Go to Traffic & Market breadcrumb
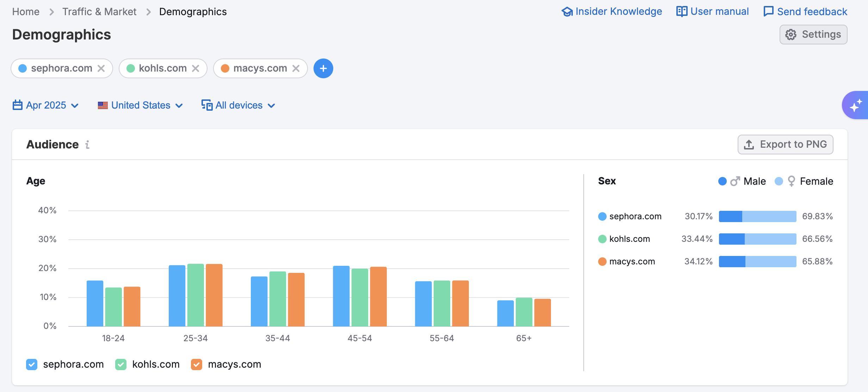This screenshot has width=868, height=392. point(99,12)
